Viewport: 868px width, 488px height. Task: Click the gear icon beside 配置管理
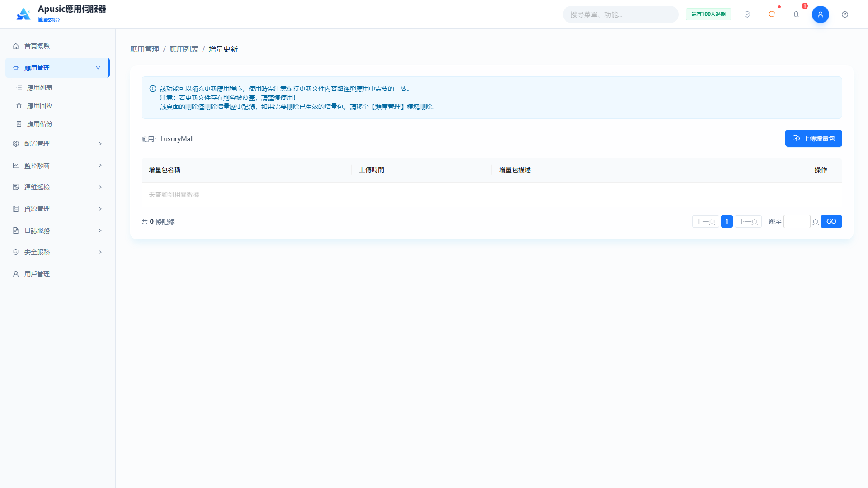[16, 144]
